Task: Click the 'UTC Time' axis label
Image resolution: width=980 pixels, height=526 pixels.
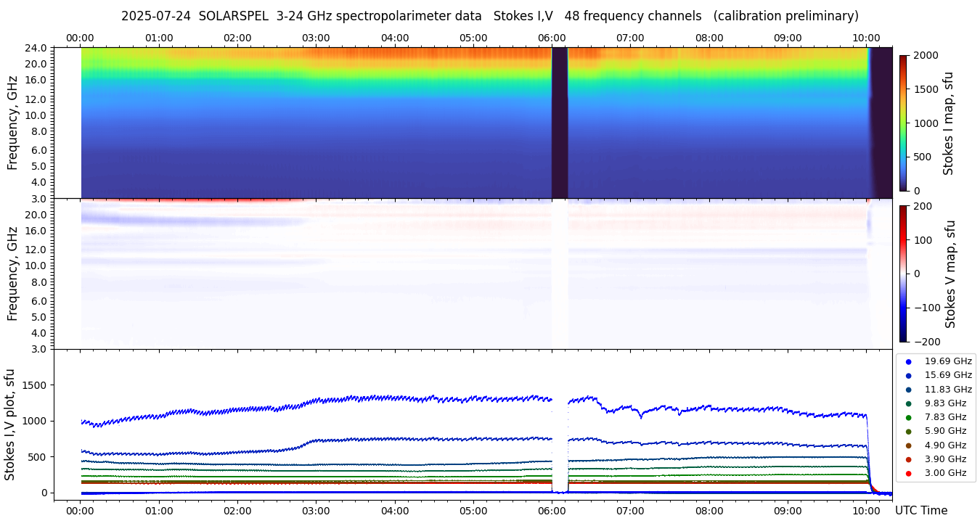Action: (x=920, y=511)
